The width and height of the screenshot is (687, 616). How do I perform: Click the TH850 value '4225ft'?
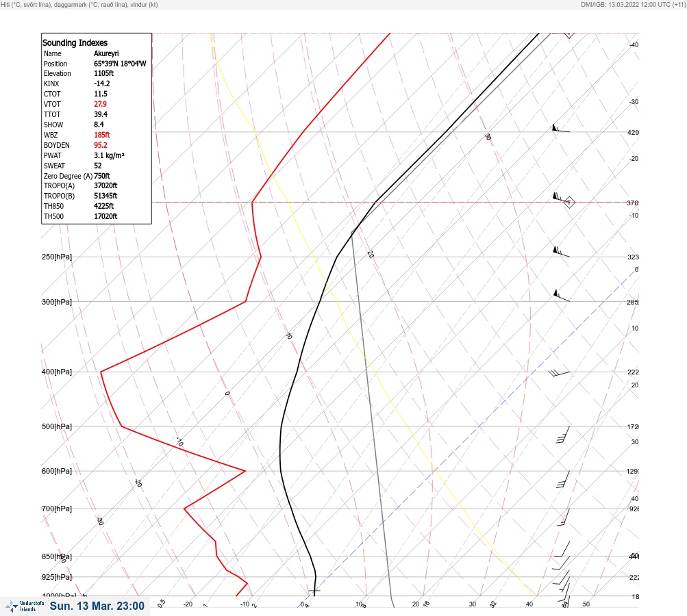[x=104, y=206]
